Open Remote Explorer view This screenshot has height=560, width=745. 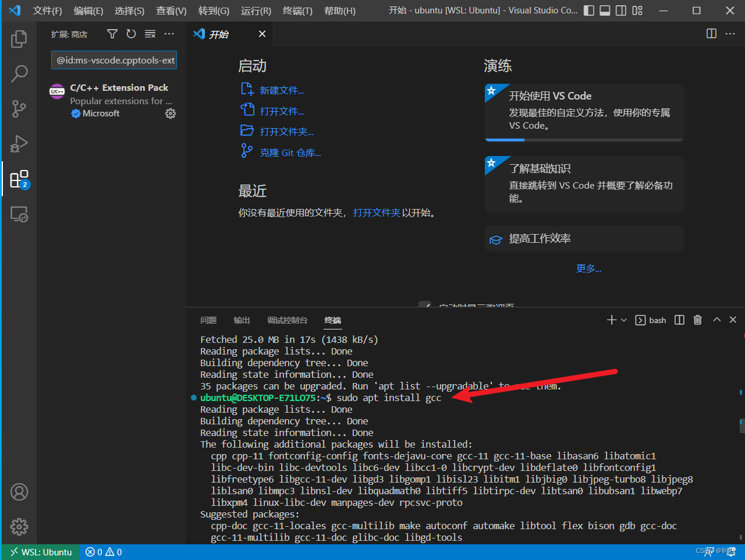tap(19, 214)
